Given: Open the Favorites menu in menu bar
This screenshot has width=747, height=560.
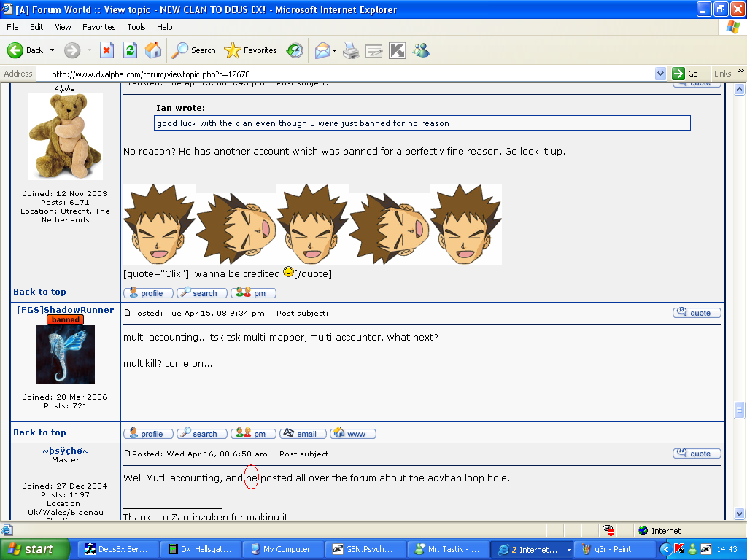Looking at the screenshot, I should coord(98,27).
